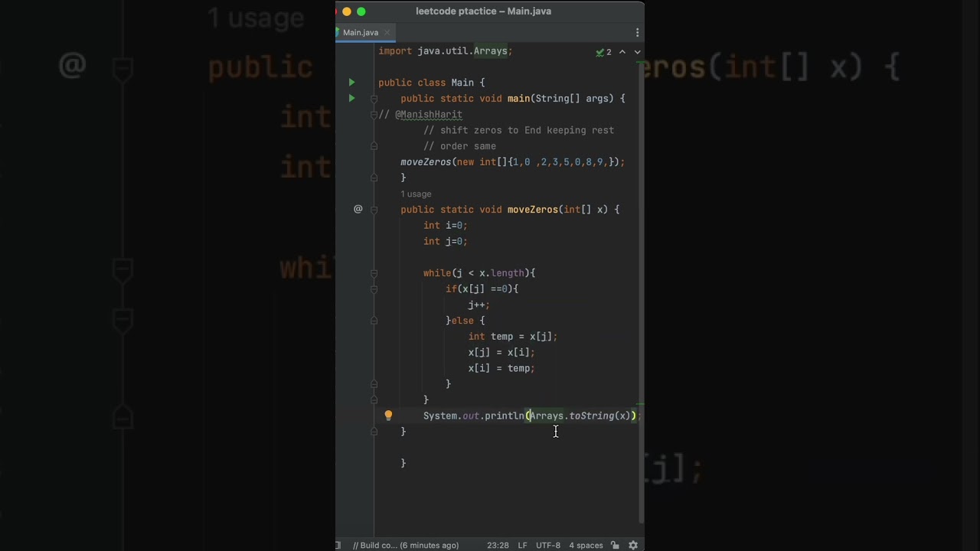This screenshot has height=551, width=980.
Task: Open the yellow lightbulb quick-fix icon
Action: 388,416
